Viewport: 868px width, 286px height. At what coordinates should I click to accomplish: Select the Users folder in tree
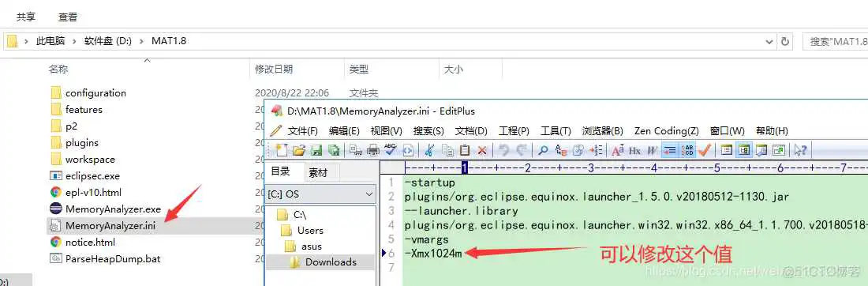pos(303,231)
